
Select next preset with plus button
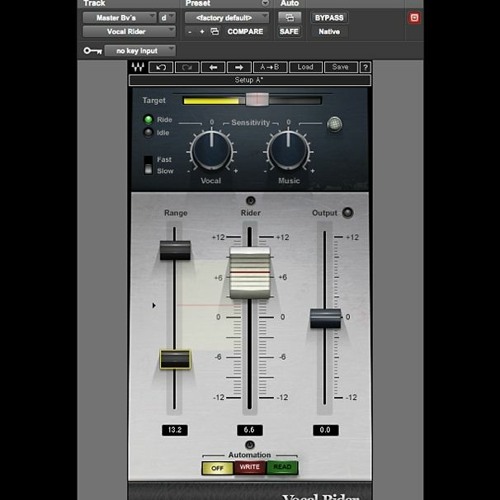(202, 32)
